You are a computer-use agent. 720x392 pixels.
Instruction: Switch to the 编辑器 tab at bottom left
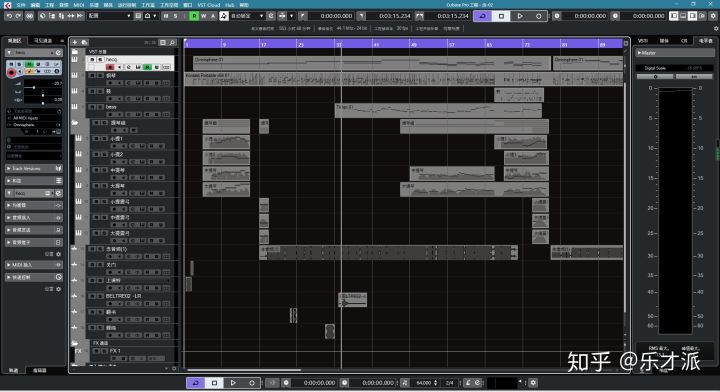pos(39,370)
